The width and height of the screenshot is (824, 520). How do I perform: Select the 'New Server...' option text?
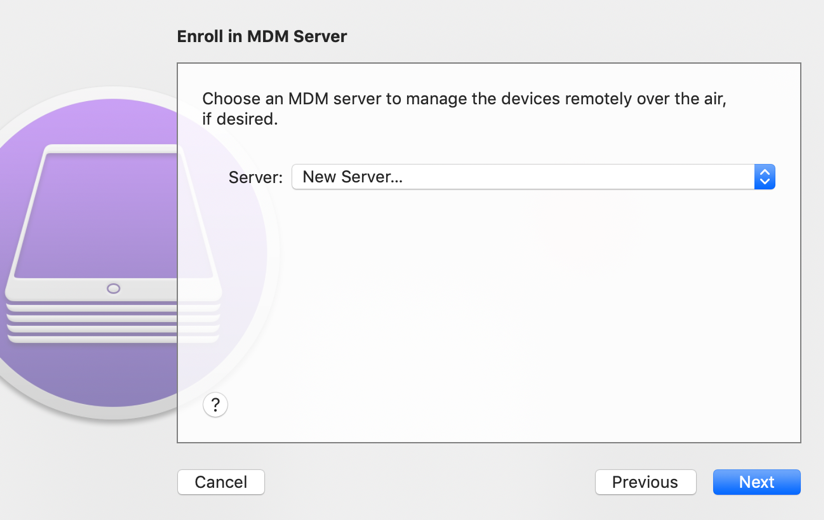[x=353, y=177]
